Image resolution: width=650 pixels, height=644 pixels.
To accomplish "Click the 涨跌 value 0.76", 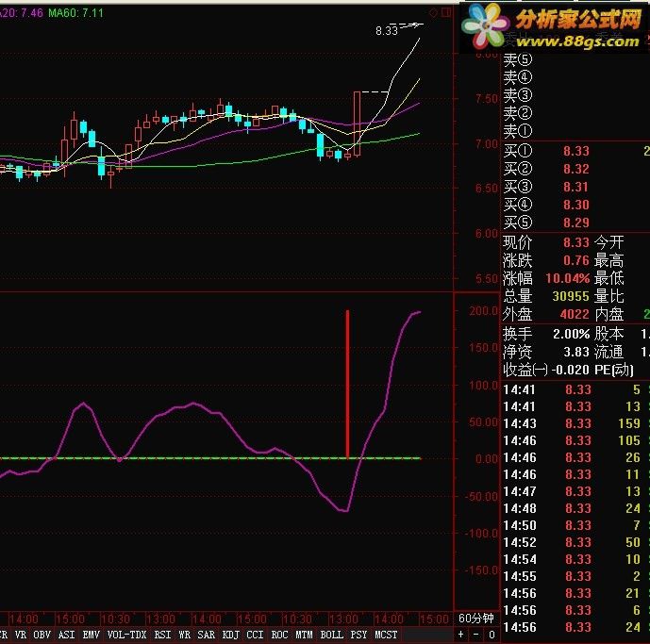I will click(576, 260).
